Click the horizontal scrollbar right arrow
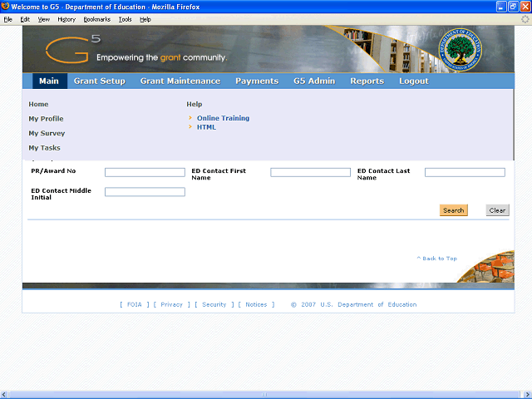 [528, 395]
